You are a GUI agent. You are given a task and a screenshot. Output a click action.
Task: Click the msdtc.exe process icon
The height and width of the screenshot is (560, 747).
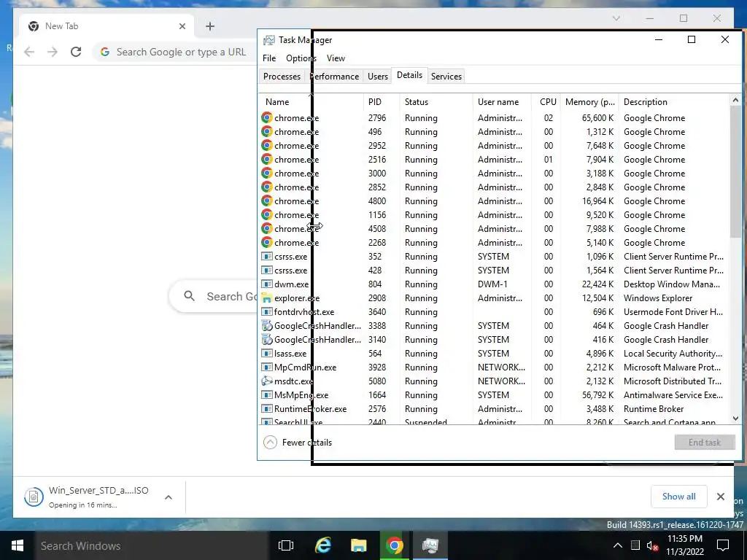click(267, 381)
